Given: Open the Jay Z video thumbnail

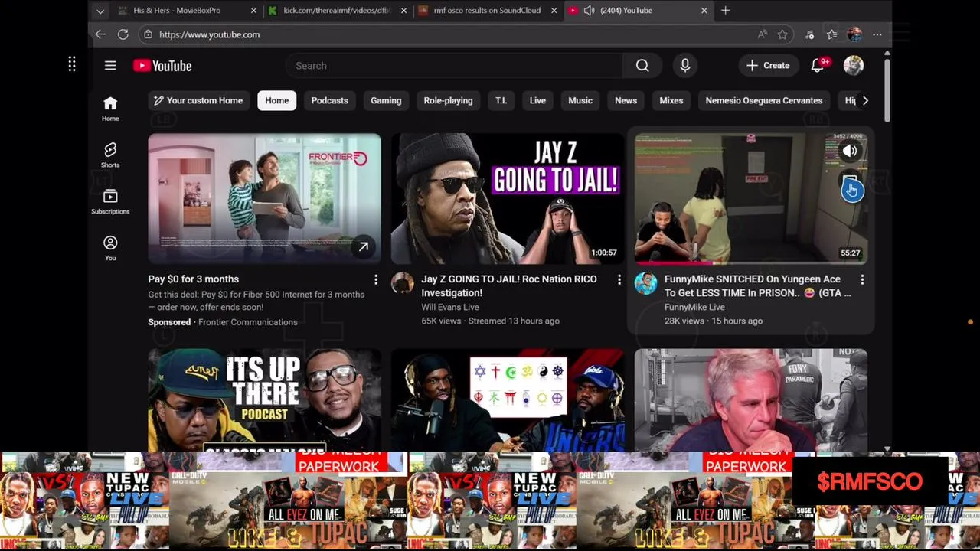Looking at the screenshot, I should [508, 199].
